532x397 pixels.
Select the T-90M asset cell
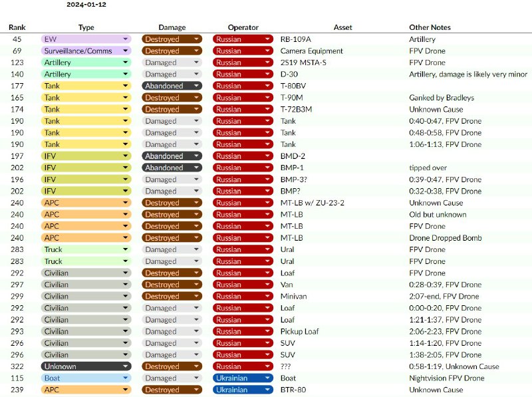[291, 97]
